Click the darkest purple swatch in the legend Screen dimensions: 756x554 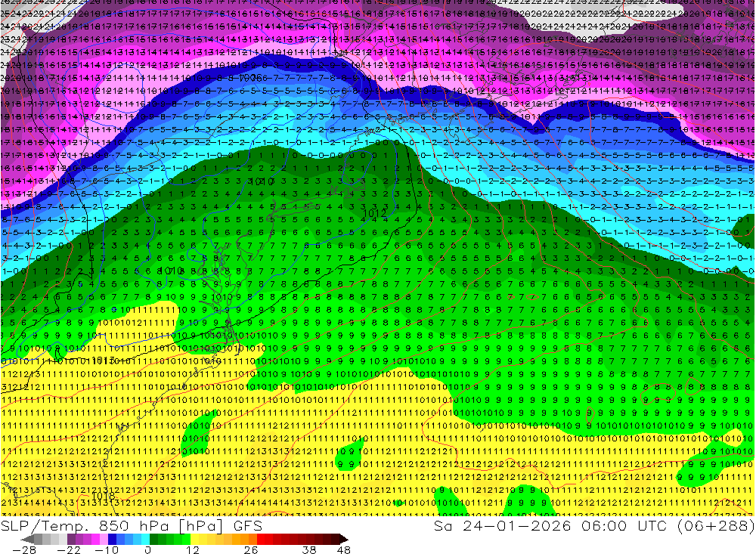click(71, 539)
